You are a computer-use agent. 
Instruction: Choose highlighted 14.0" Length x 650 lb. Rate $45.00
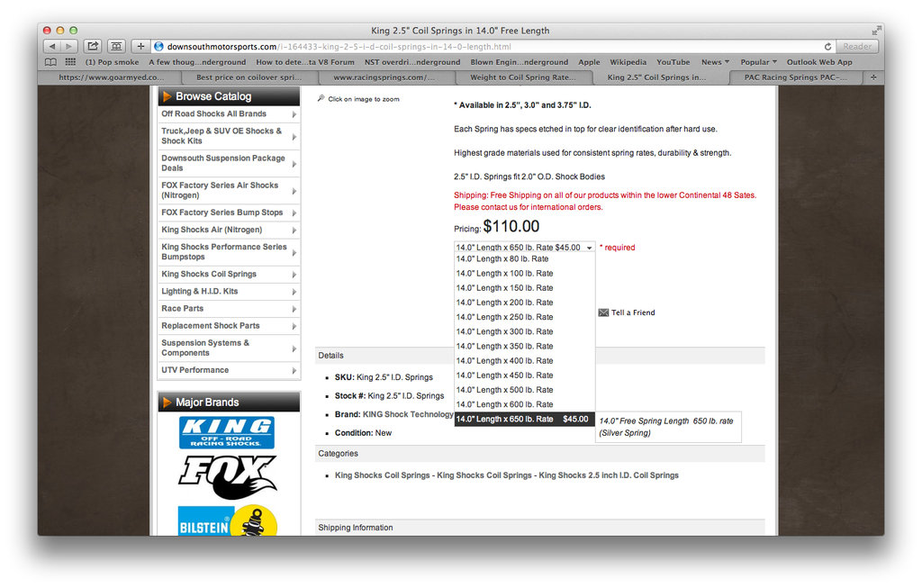coord(525,420)
